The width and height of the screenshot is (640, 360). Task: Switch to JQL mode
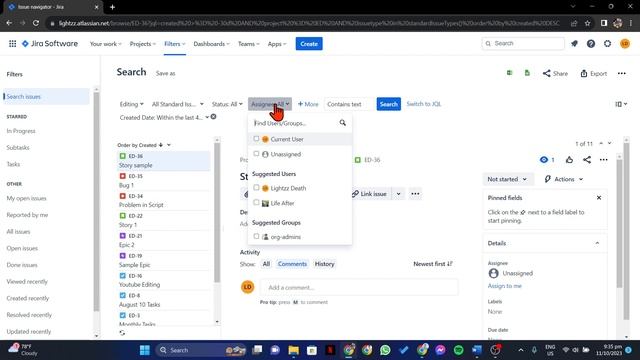pos(424,104)
